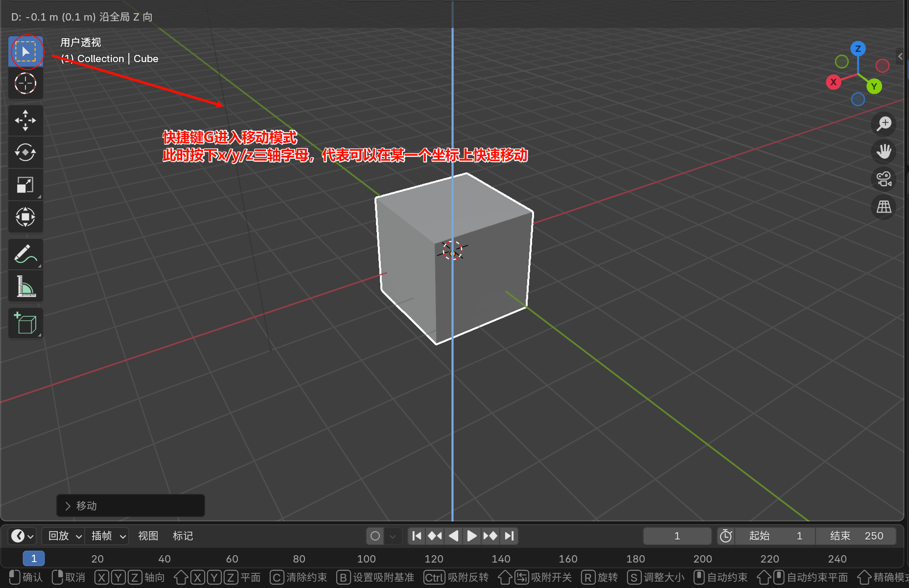The width and height of the screenshot is (909, 588).
Task: Jump to the last frame
Action: 510,536
